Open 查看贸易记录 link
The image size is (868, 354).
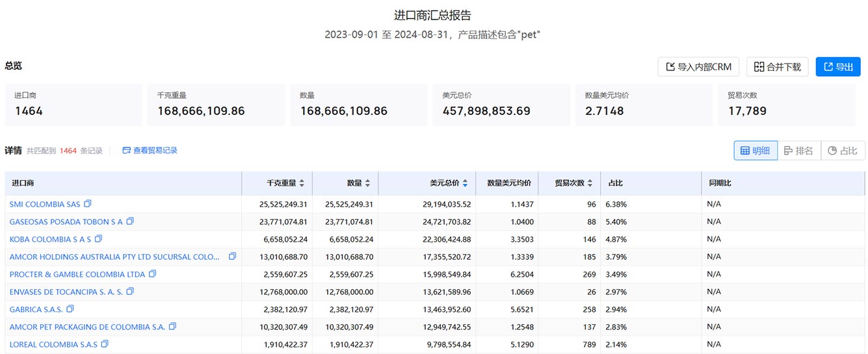(x=150, y=151)
